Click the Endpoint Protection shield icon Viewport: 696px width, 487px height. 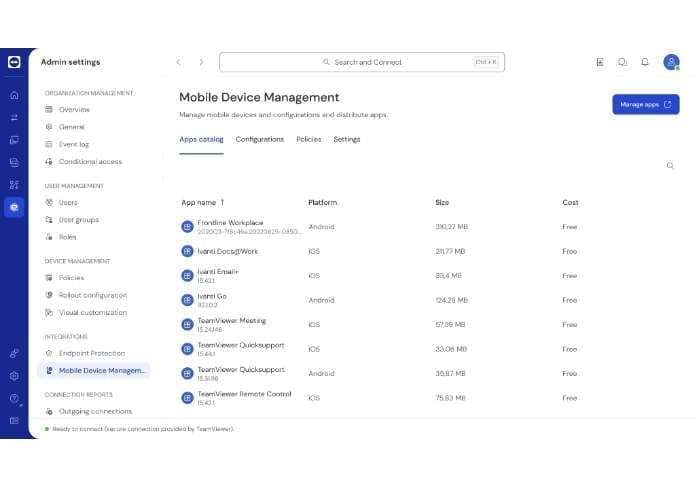coord(49,353)
